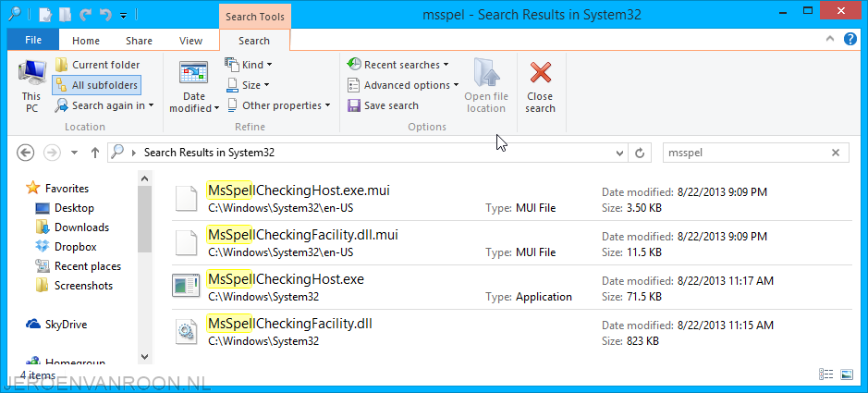
Task: Select MsSpellCheckingFacility.dll result
Action: (x=511, y=332)
